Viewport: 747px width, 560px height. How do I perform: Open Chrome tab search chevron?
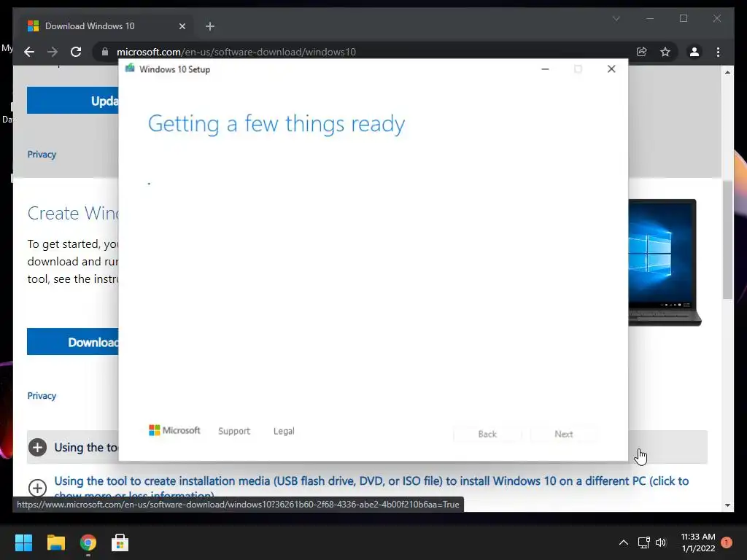(x=616, y=18)
